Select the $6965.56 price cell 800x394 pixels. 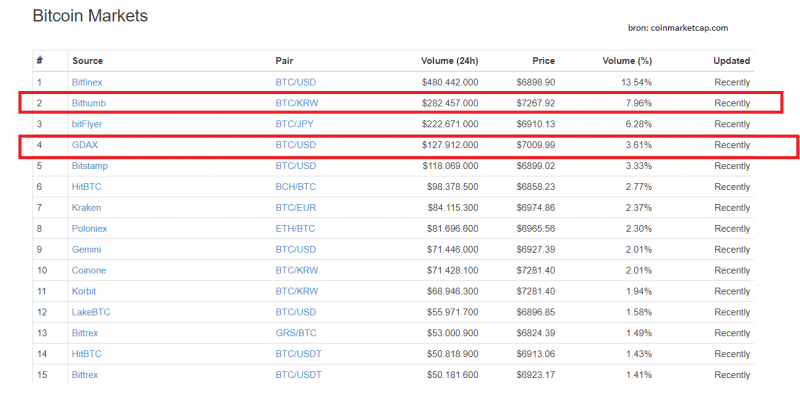[x=536, y=229]
